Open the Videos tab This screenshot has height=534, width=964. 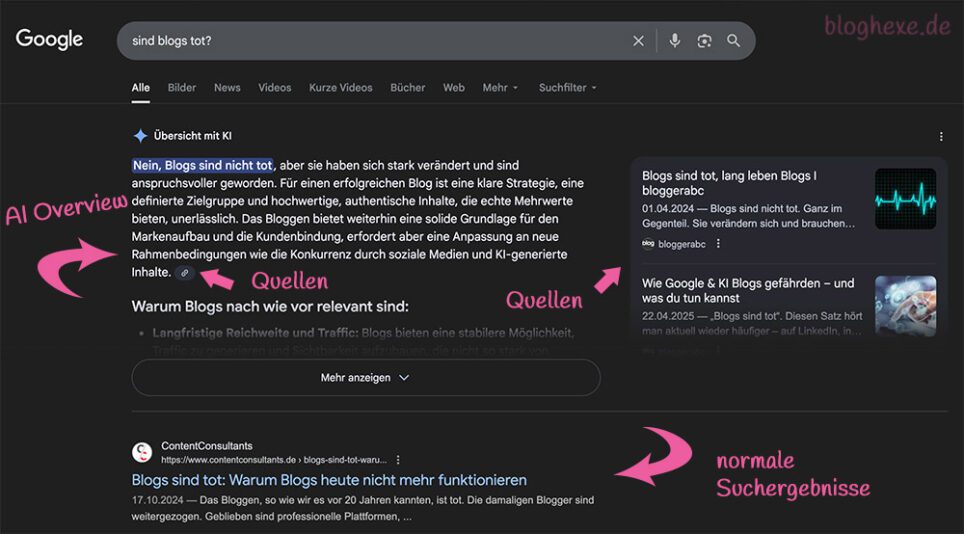tap(274, 87)
